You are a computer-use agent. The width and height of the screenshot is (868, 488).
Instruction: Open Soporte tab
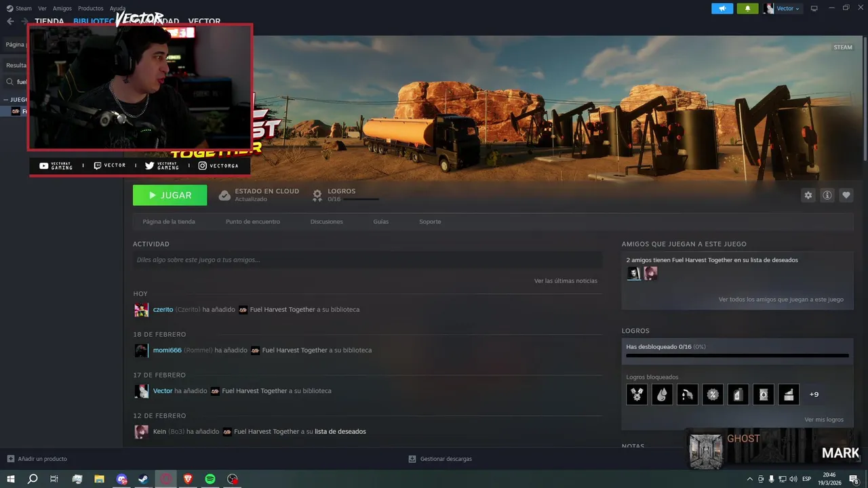tap(430, 222)
